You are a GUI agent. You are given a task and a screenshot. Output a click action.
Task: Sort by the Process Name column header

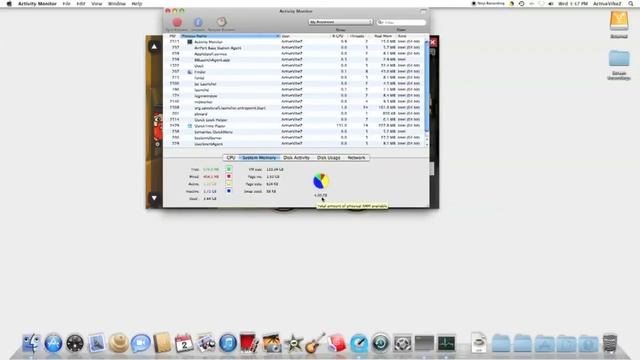(230, 36)
